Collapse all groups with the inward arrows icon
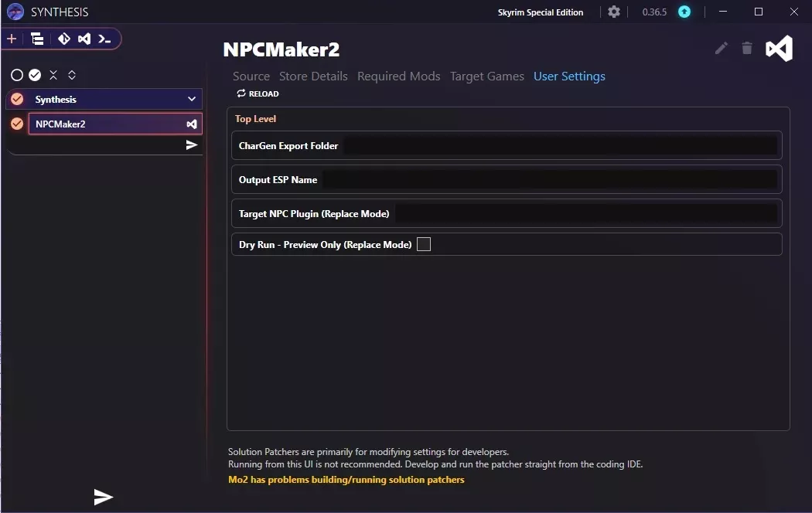This screenshot has width=812, height=513. [53, 75]
